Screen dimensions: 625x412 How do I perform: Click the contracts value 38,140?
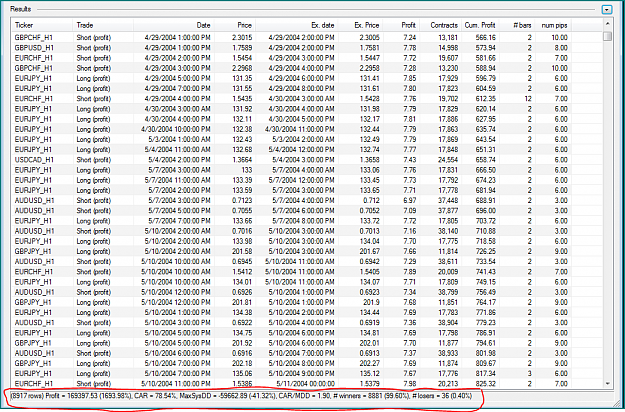click(448, 231)
